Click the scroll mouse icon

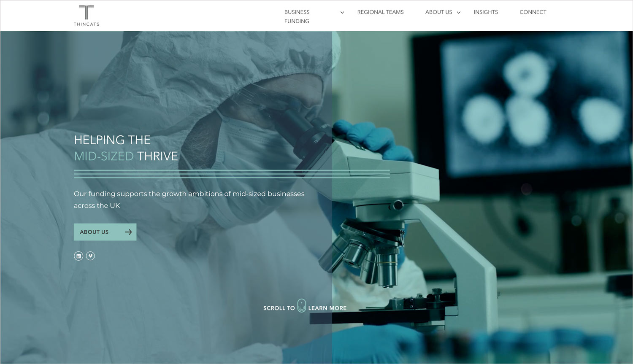[x=301, y=305]
